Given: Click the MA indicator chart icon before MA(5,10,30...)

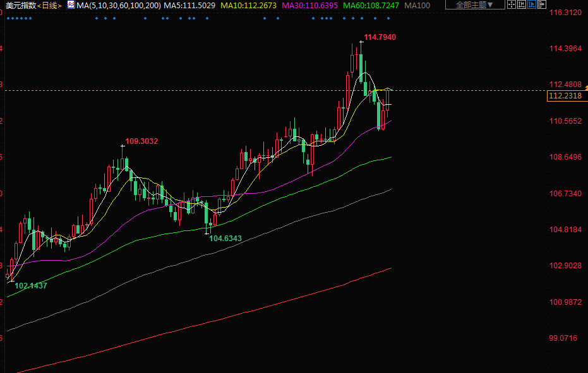Looking at the screenshot, I should click(69, 5).
